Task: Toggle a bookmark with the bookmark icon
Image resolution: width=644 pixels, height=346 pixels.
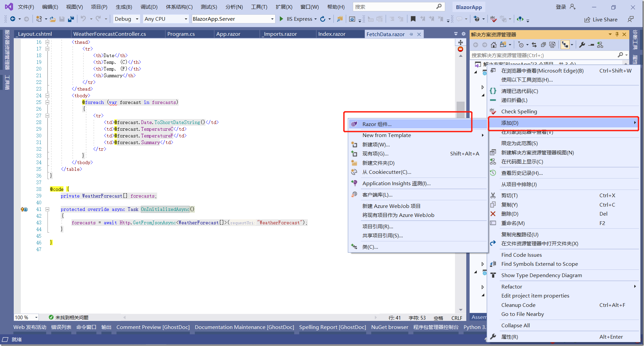Action: (413, 19)
